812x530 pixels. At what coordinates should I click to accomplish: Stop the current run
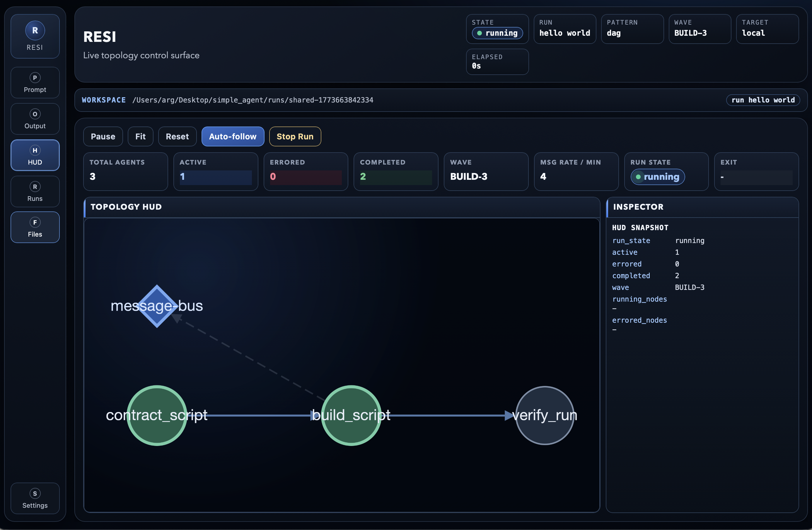coord(295,136)
